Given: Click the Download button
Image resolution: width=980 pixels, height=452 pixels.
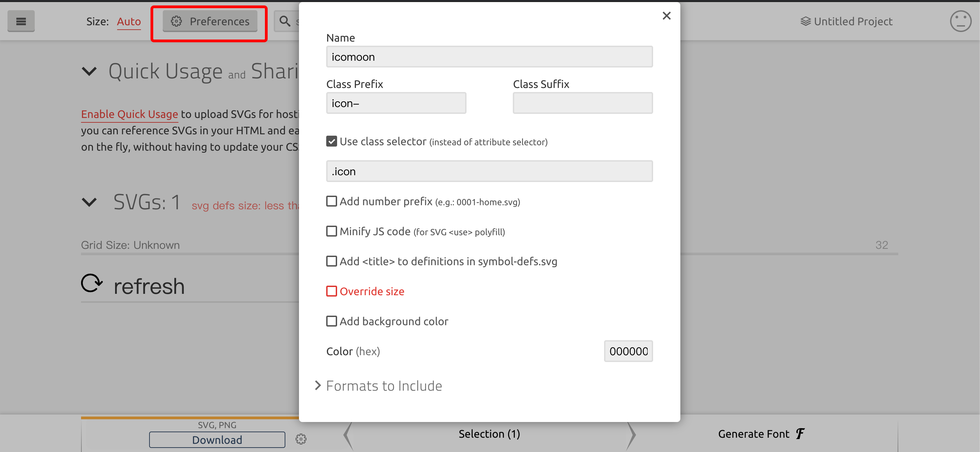Looking at the screenshot, I should coord(217,439).
